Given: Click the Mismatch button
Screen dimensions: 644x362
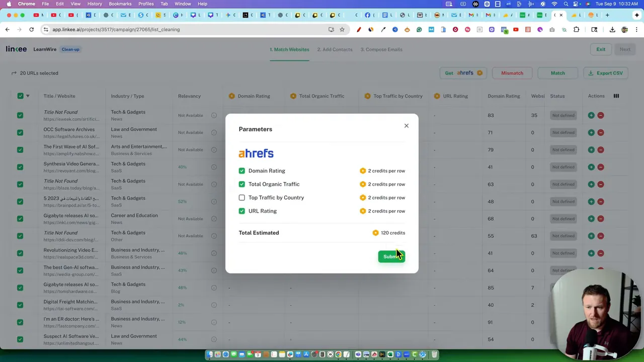Looking at the screenshot, I should pos(512,73).
